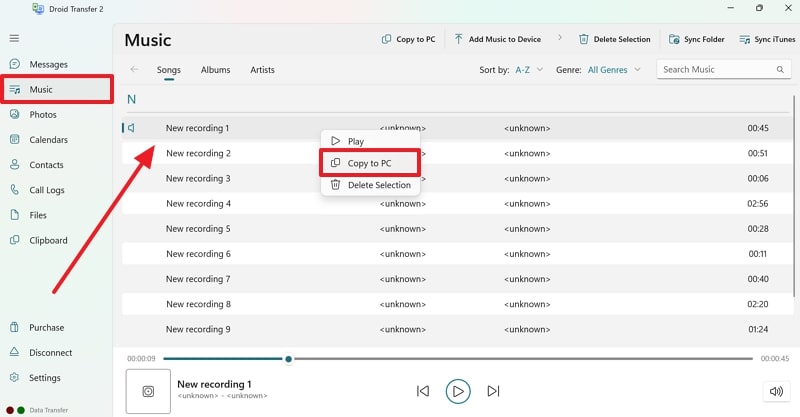Select New recording 8
The image size is (800, 417).
point(457,304)
